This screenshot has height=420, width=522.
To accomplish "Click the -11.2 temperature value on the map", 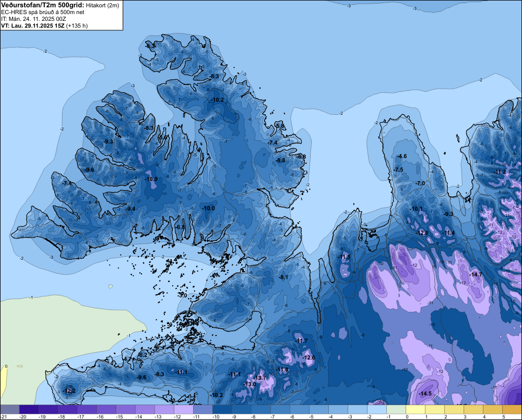I will [x=500, y=172].
